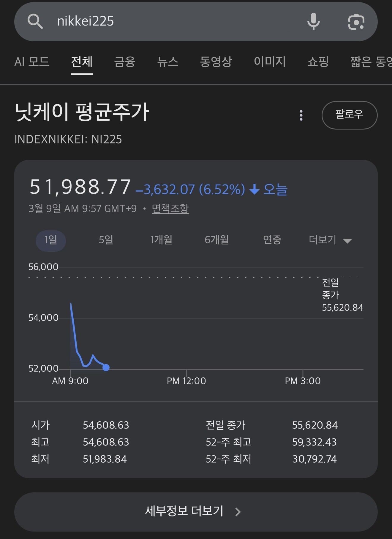The width and height of the screenshot is (392, 539).
Task: Go to the 뉴스 tab
Action: (x=168, y=62)
